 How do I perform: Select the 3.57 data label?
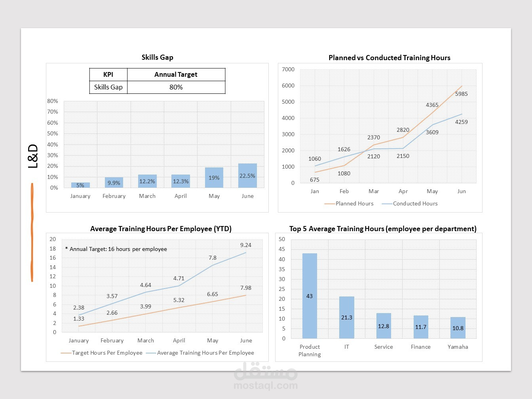coord(112,296)
